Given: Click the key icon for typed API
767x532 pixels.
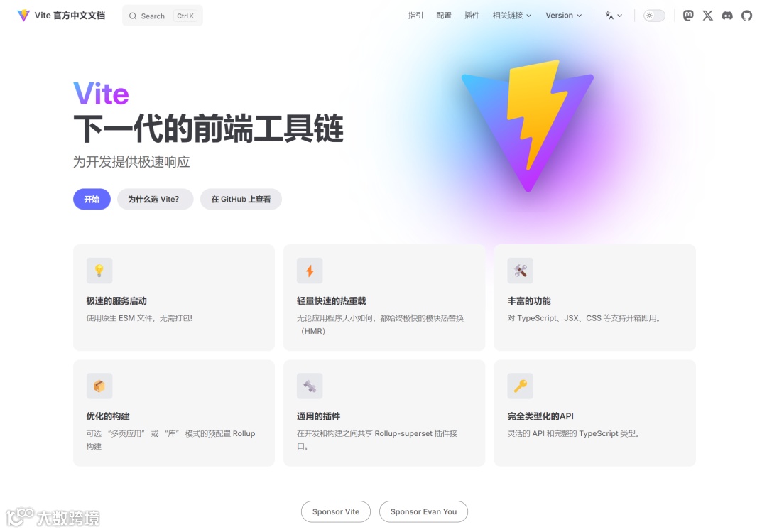Looking at the screenshot, I should click(520, 386).
